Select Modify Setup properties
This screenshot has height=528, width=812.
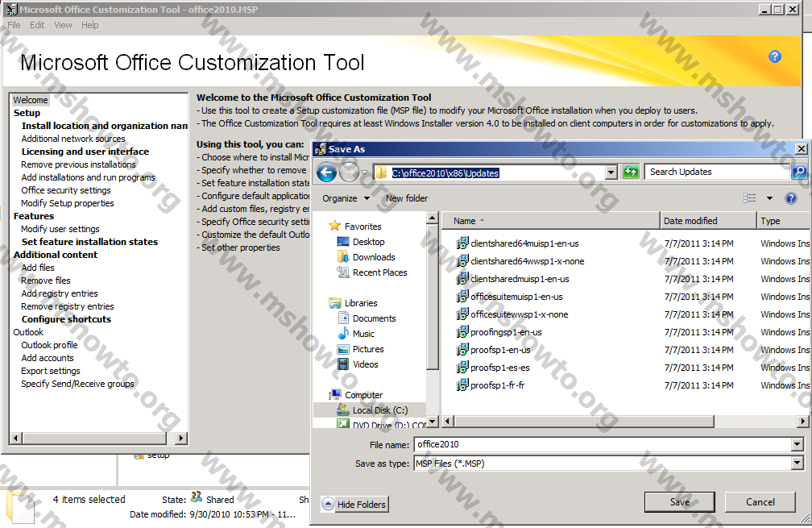pos(68,203)
